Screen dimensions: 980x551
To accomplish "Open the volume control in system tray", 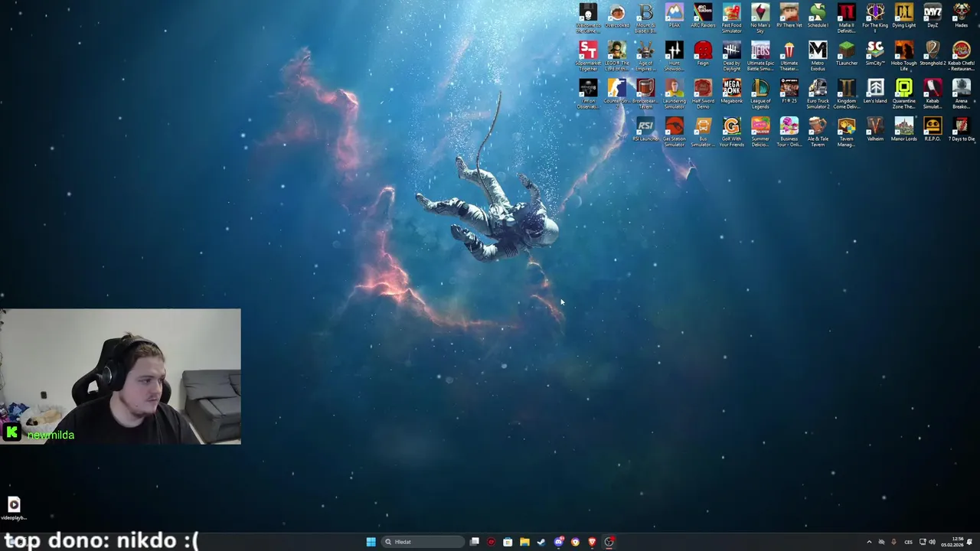I will pos(932,542).
